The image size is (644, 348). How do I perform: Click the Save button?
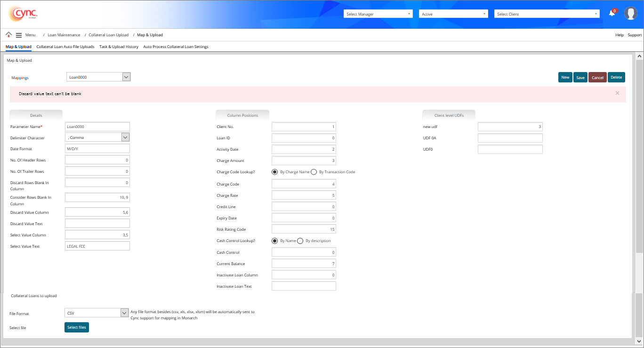click(580, 78)
